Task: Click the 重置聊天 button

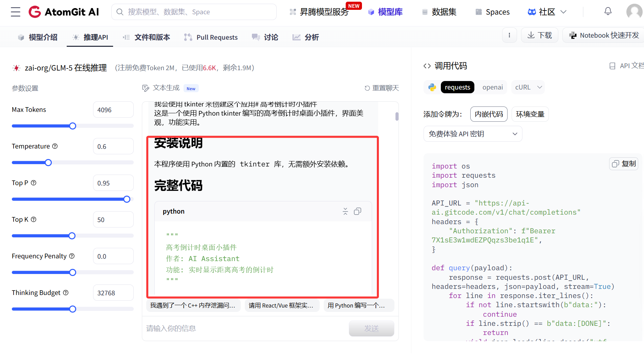Action: pos(382,87)
